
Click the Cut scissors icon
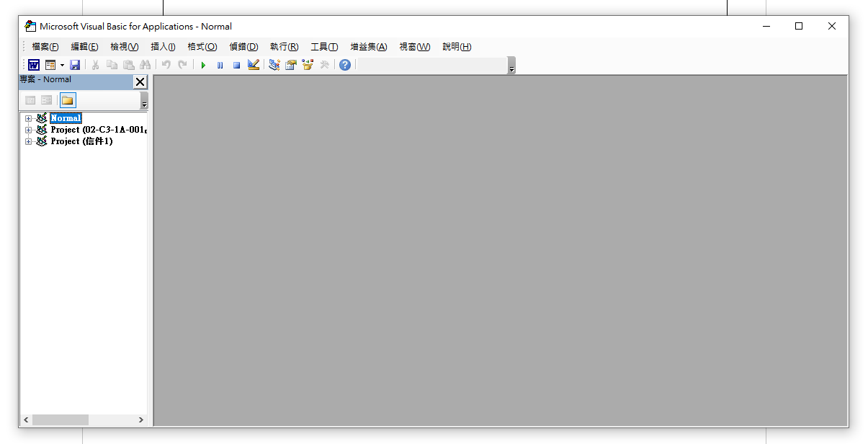click(x=95, y=65)
